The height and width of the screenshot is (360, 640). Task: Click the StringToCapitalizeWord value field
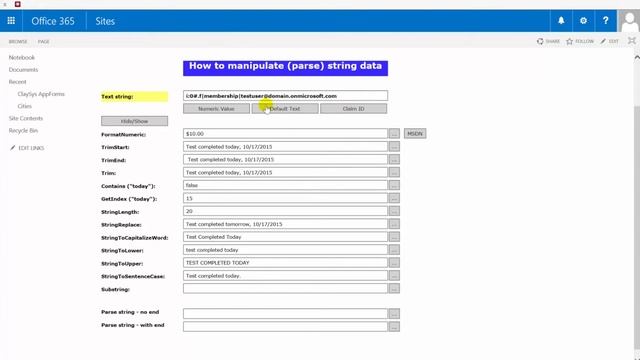pyautogui.click(x=285, y=237)
